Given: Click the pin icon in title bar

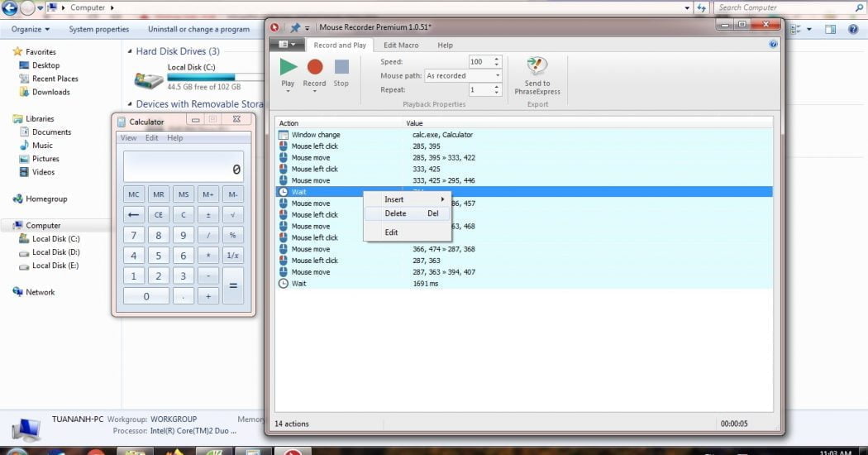Looking at the screenshot, I should pyautogui.click(x=295, y=27).
